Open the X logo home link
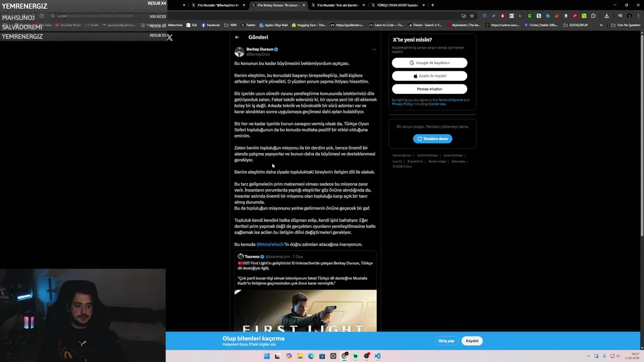The image size is (644, 362). click(170, 37)
